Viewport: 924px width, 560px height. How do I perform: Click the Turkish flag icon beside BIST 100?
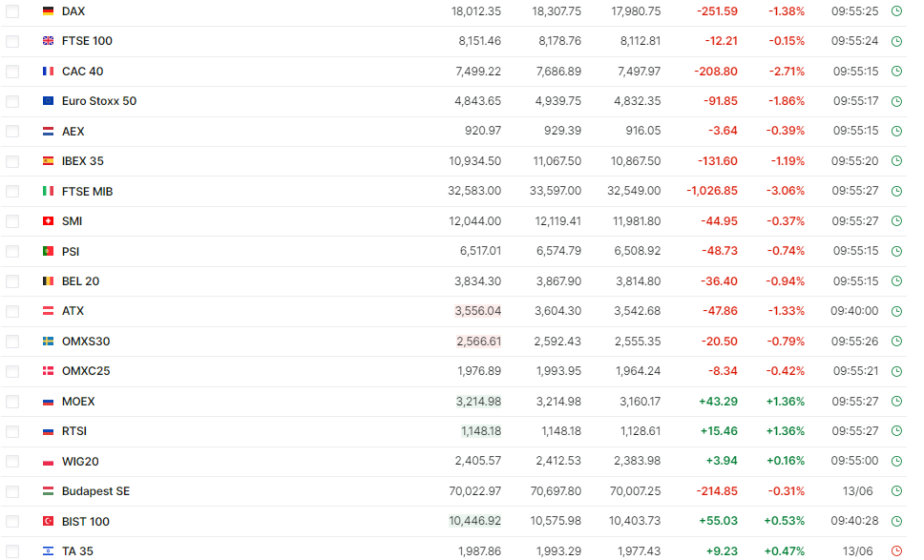tap(49, 522)
